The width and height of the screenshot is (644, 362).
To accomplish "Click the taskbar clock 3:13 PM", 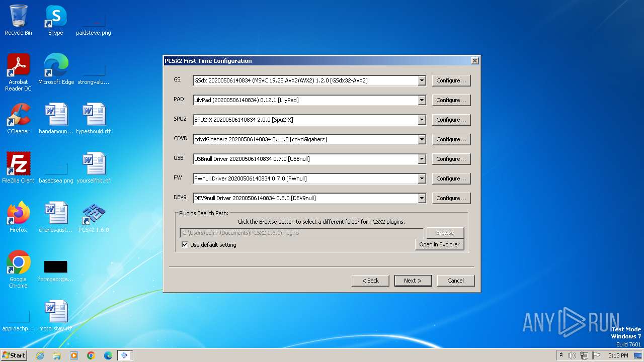I will point(618,355).
